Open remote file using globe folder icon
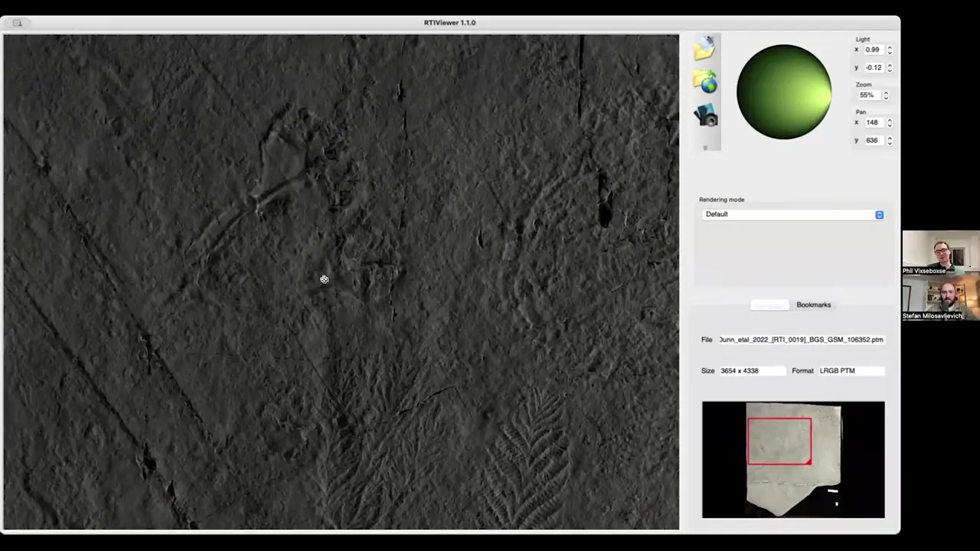Image resolution: width=980 pixels, height=551 pixels. pos(704,81)
